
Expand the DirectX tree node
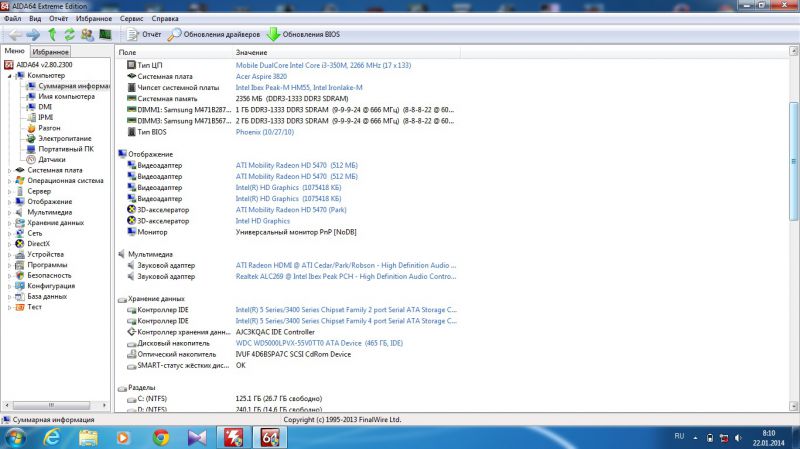9,244
